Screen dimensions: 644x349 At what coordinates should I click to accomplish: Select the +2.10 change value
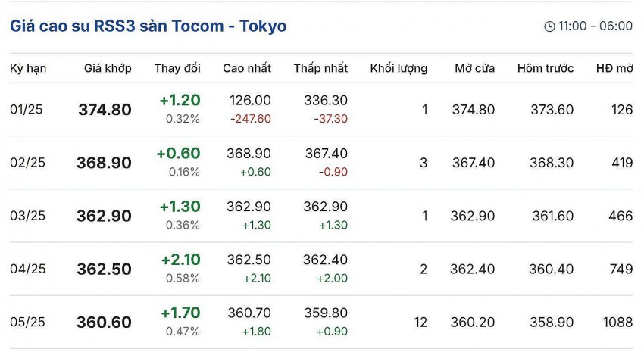[x=180, y=260]
